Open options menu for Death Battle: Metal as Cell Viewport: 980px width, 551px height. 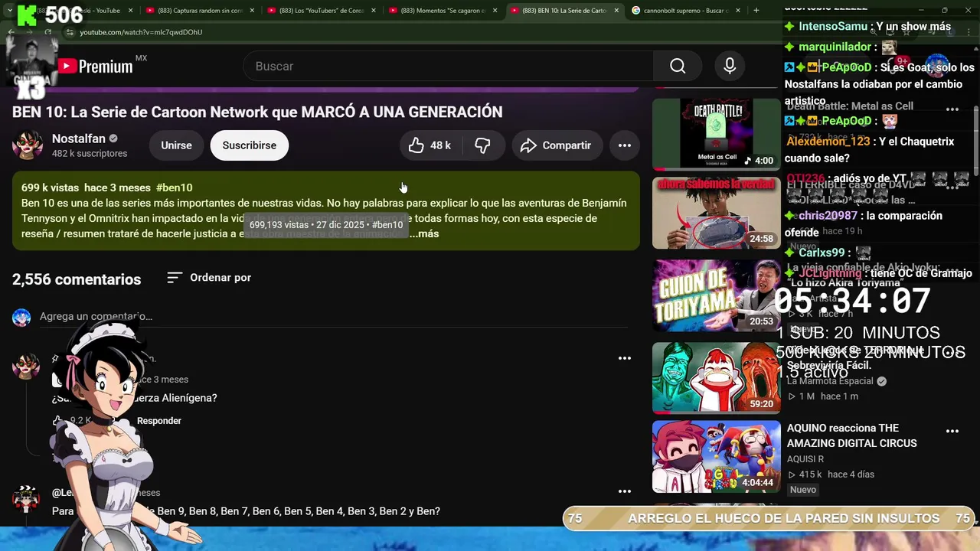click(x=952, y=109)
